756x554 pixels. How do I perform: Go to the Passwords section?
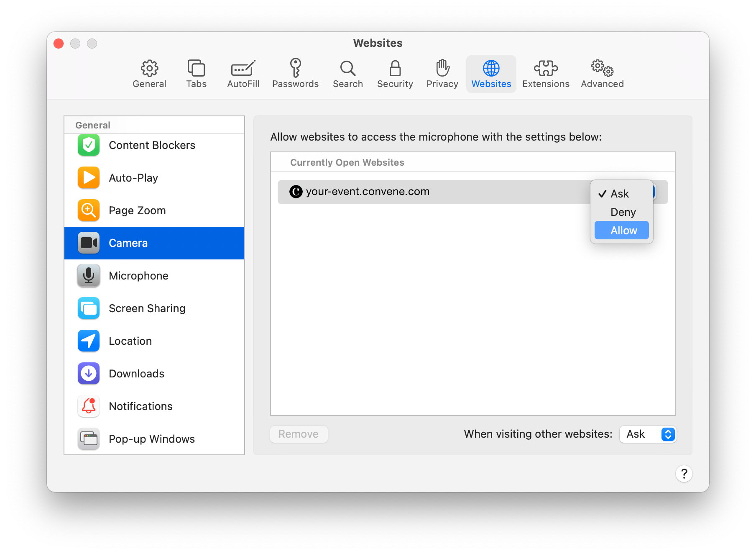295,74
